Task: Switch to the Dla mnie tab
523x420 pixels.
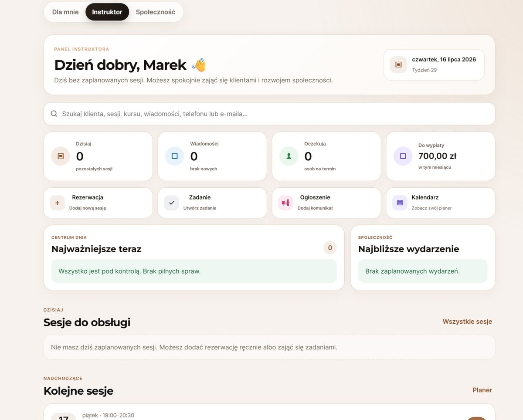Action: [65, 12]
